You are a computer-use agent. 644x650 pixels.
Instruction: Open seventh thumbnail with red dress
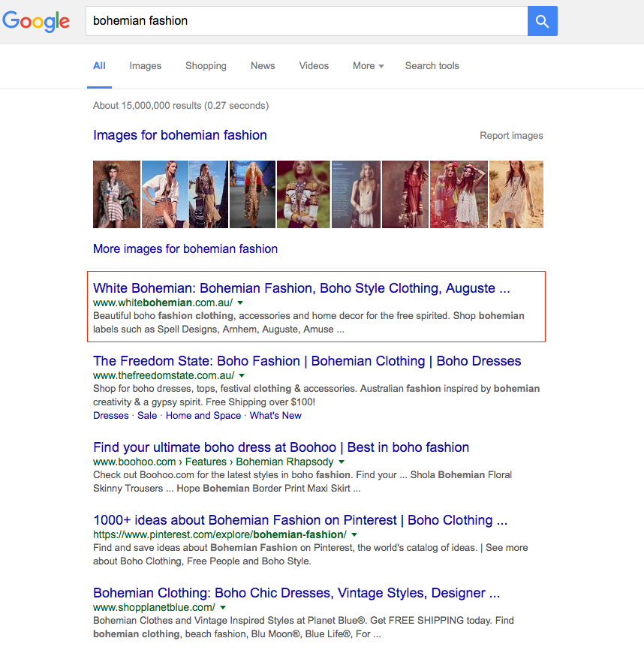[405, 194]
